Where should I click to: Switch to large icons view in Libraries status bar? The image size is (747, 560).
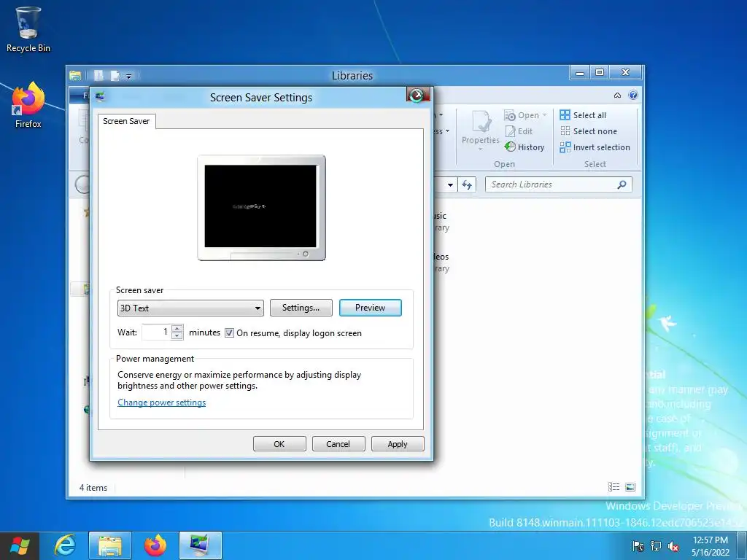tap(630, 486)
